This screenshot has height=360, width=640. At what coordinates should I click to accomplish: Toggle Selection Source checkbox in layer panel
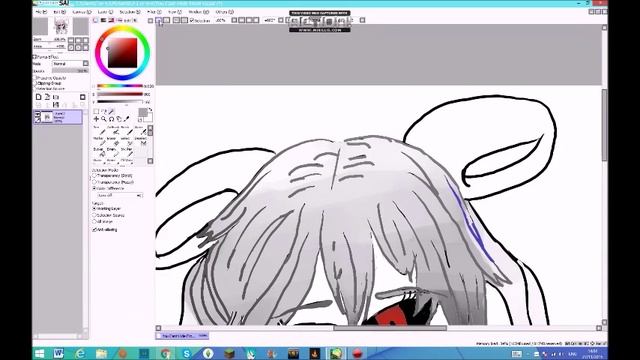pos(36,88)
